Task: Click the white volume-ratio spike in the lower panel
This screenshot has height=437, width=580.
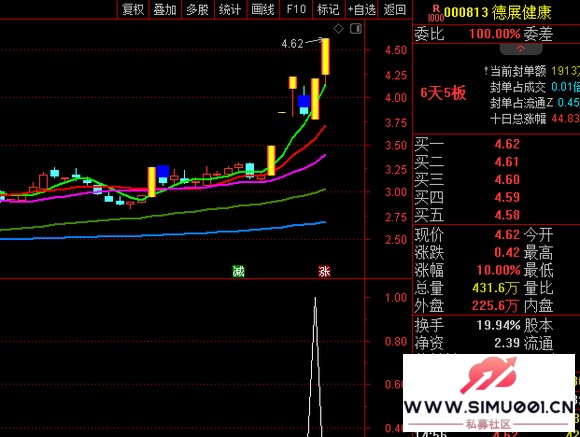Action: tap(315, 366)
